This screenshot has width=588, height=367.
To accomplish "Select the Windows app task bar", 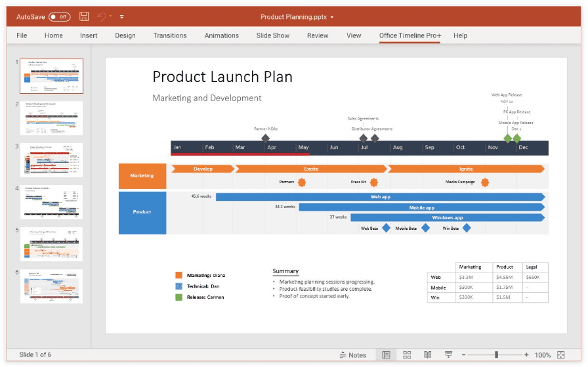I will [448, 218].
